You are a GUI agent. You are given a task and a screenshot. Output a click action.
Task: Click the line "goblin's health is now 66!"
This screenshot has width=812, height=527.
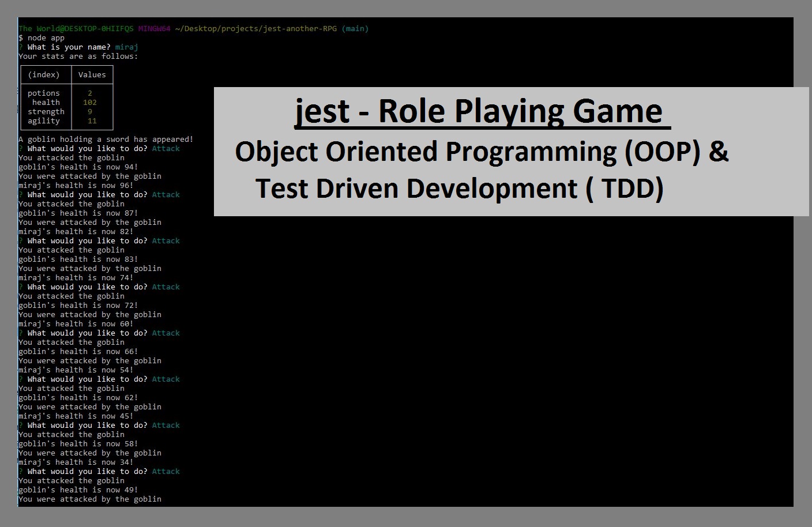point(78,351)
